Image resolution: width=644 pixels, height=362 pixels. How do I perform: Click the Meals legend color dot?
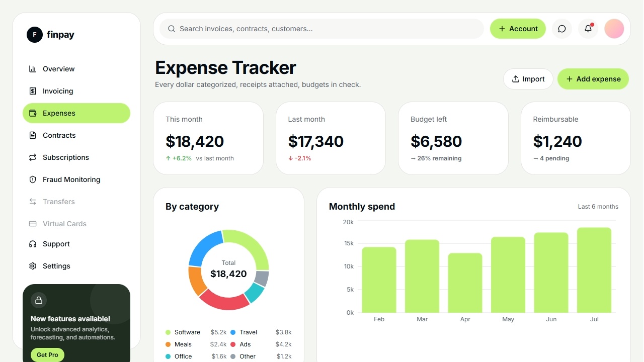click(168, 344)
